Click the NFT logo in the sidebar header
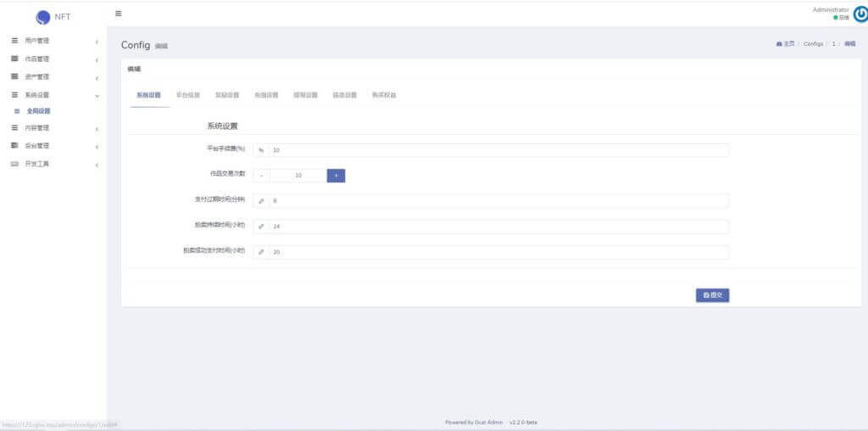The height and width of the screenshot is (431, 868). click(x=53, y=17)
